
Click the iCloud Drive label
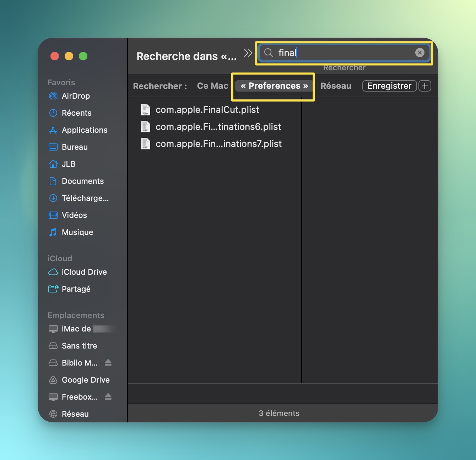pos(84,272)
